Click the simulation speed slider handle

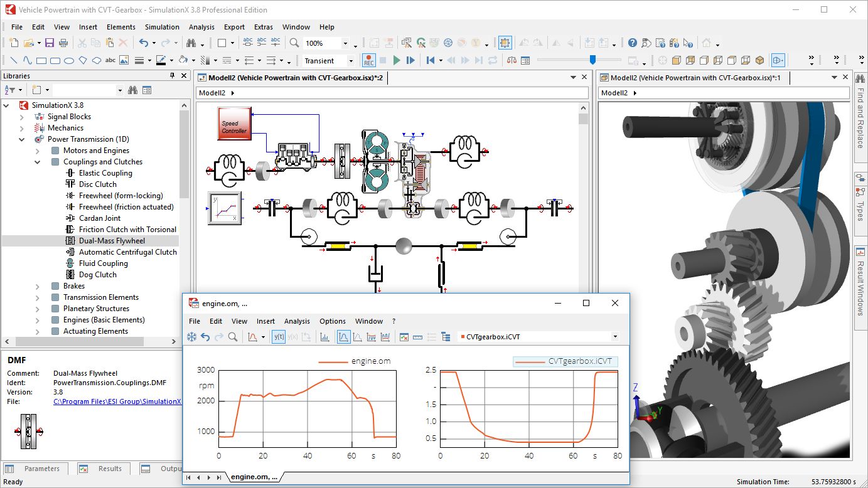pyautogui.click(x=592, y=60)
